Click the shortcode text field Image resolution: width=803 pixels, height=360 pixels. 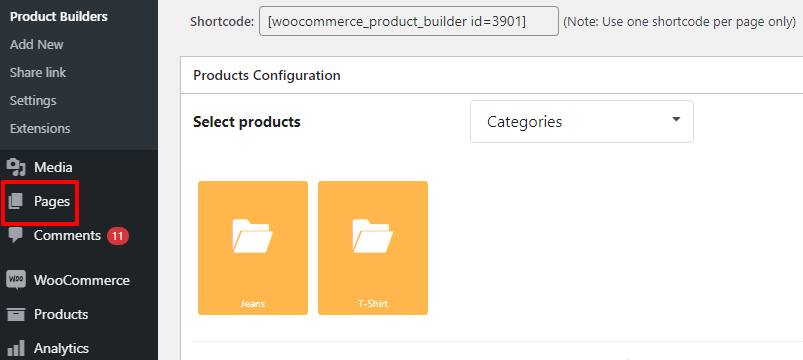(409, 21)
